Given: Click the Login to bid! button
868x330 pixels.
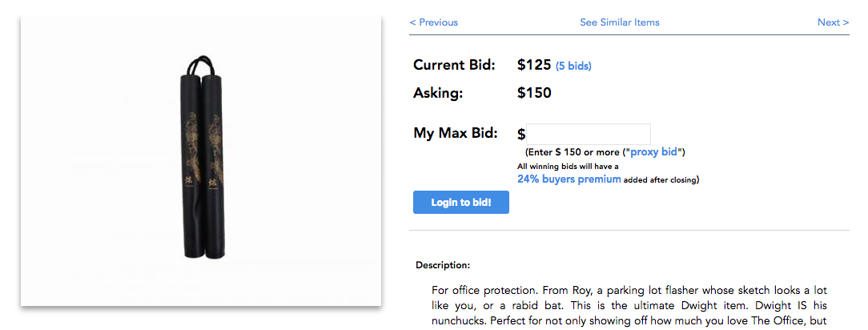Looking at the screenshot, I should point(460,202).
